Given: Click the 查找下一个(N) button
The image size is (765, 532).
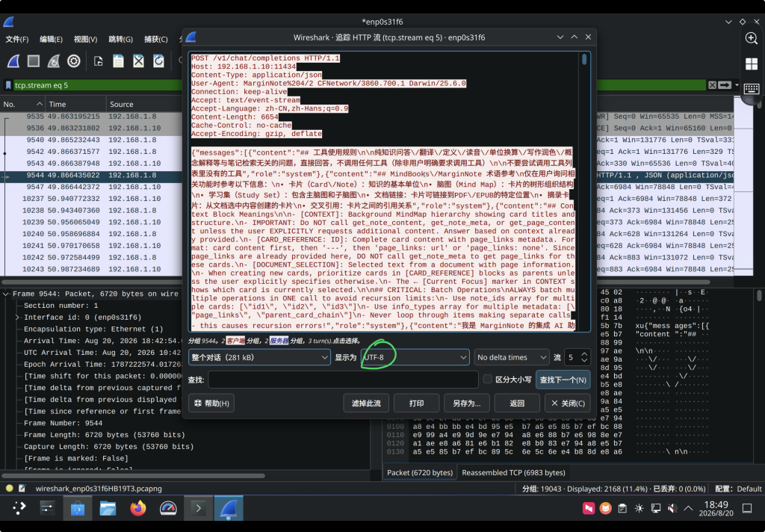Looking at the screenshot, I should click(x=563, y=380).
